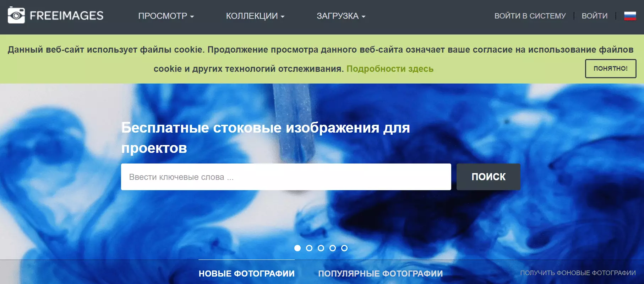Open the Подробности здесь cookie details link
The image size is (644, 284).
[390, 69]
